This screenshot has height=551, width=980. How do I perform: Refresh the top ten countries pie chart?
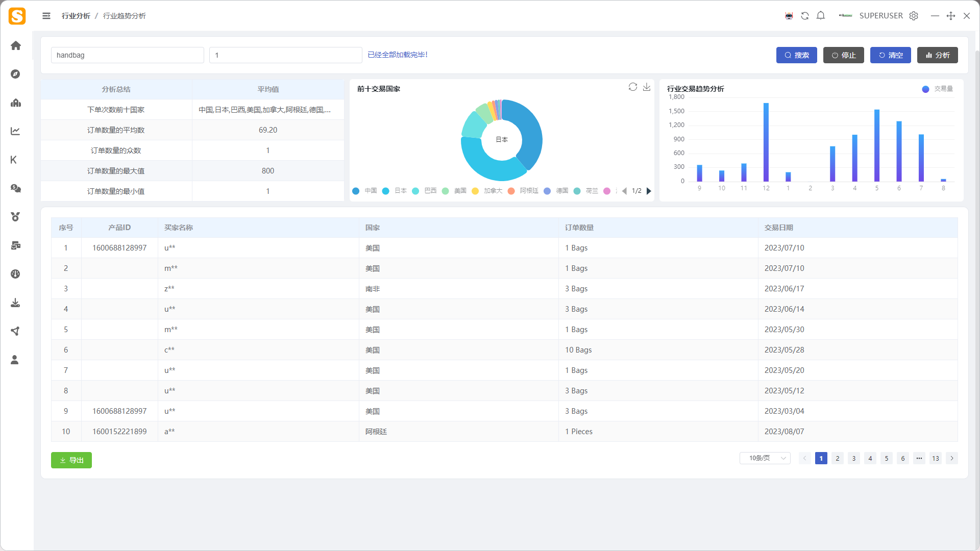point(633,87)
